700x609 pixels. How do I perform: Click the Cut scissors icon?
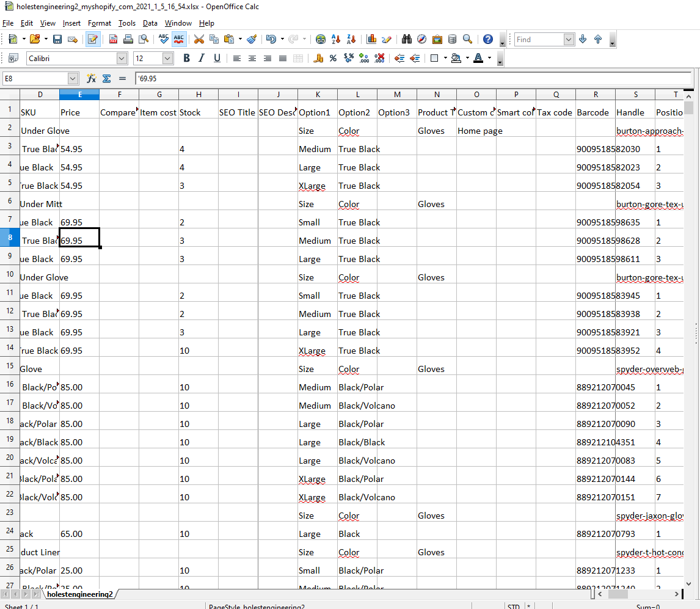(199, 39)
